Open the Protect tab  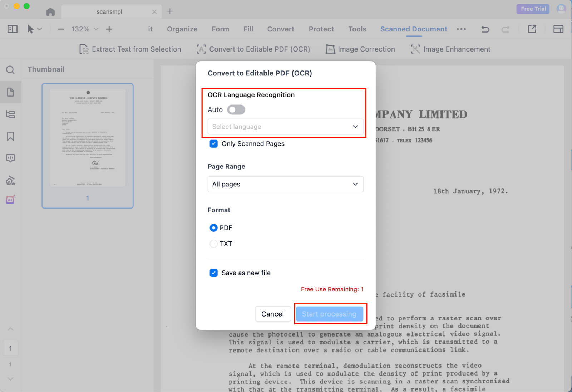click(x=321, y=29)
